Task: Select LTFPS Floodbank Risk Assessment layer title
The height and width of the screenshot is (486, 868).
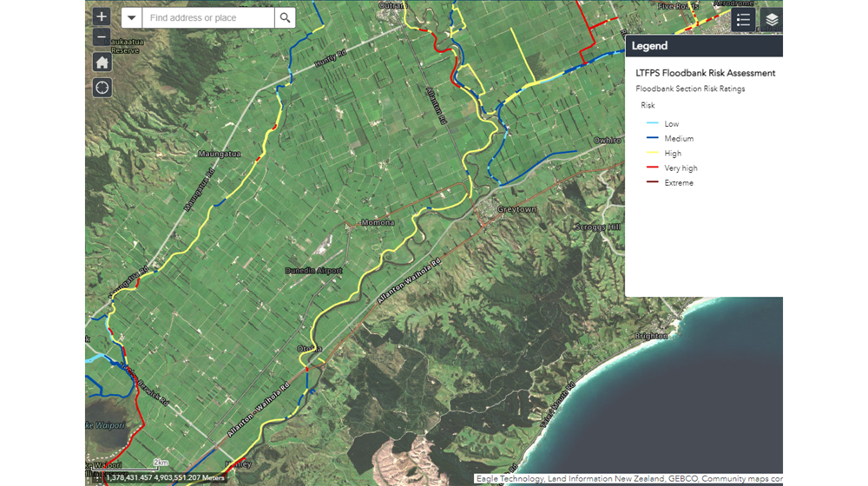Action: [x=705, y=73]
